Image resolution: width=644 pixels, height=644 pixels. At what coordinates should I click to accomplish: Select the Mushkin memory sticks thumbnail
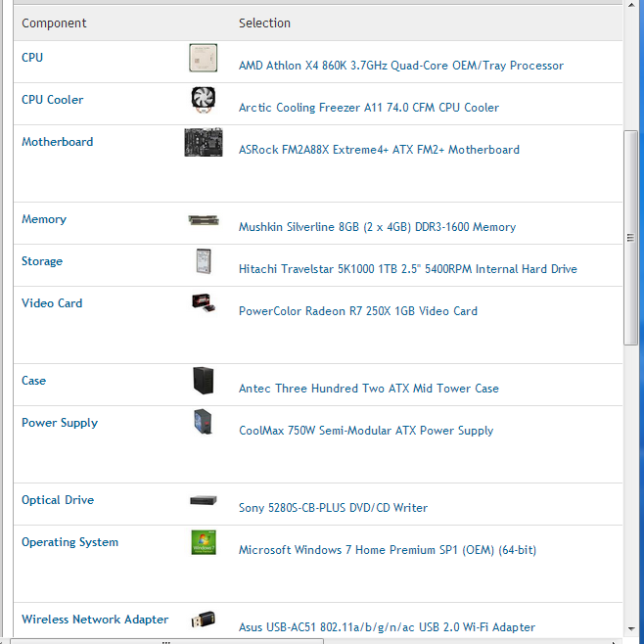[203, 221]
